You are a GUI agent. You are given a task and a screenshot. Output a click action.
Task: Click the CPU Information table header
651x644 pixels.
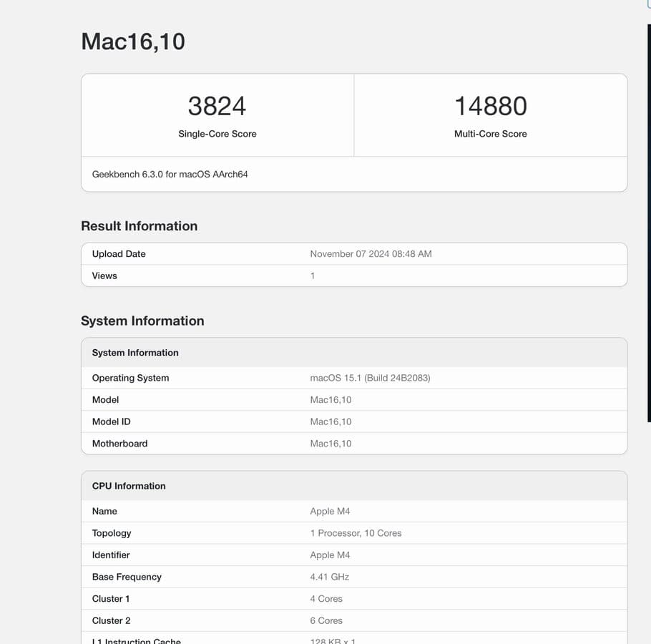pos(129,486)
